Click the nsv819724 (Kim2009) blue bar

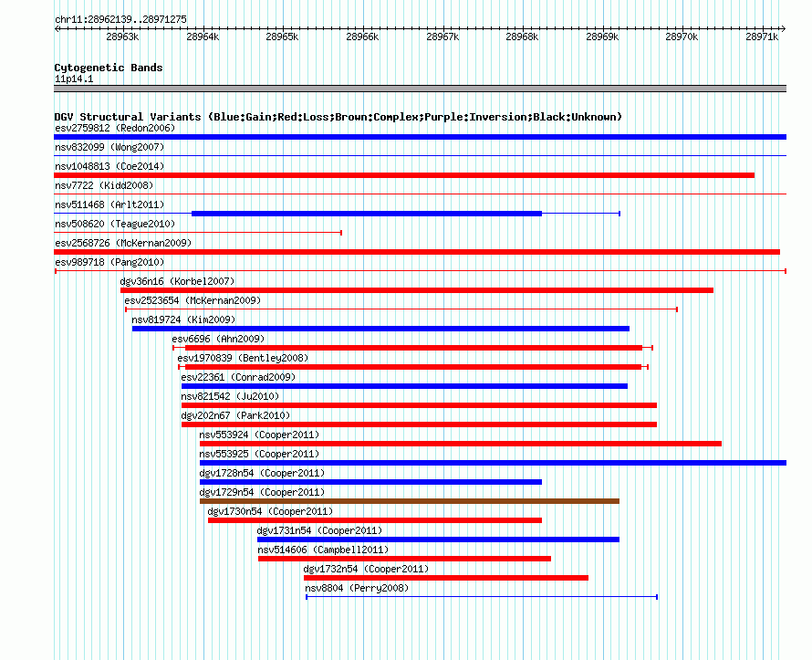point(380,329)
